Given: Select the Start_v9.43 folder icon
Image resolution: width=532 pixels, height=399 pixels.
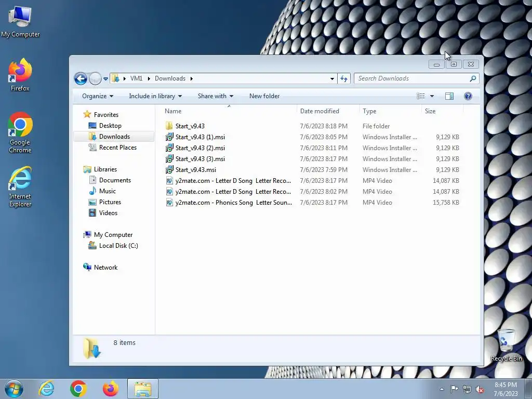Looking at the screenshot, I should [x=169, y=126].
